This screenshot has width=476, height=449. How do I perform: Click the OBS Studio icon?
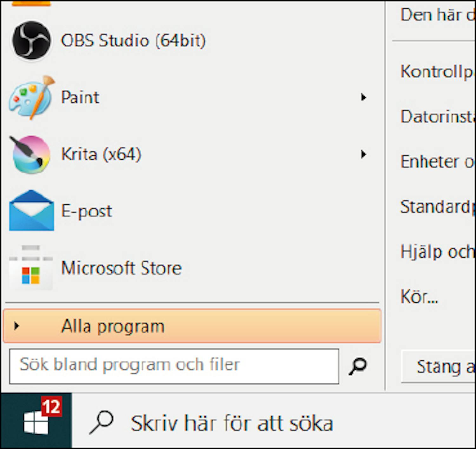coord(31,40)
